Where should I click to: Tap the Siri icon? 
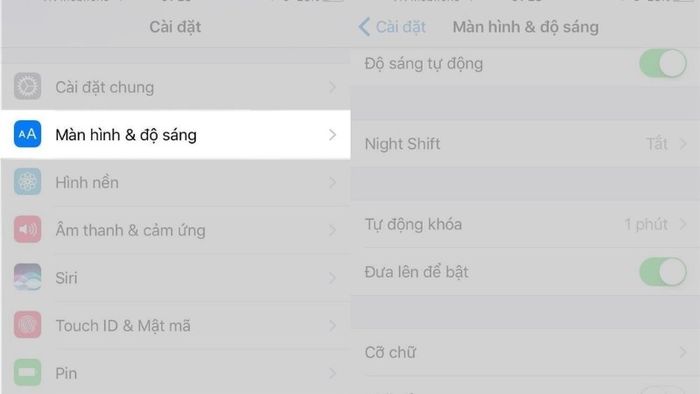point(27,277)
